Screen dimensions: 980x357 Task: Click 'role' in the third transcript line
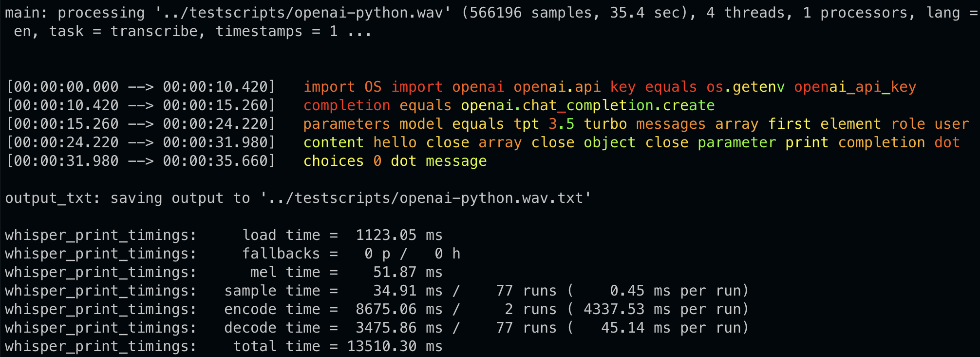[x=908, y=124]
